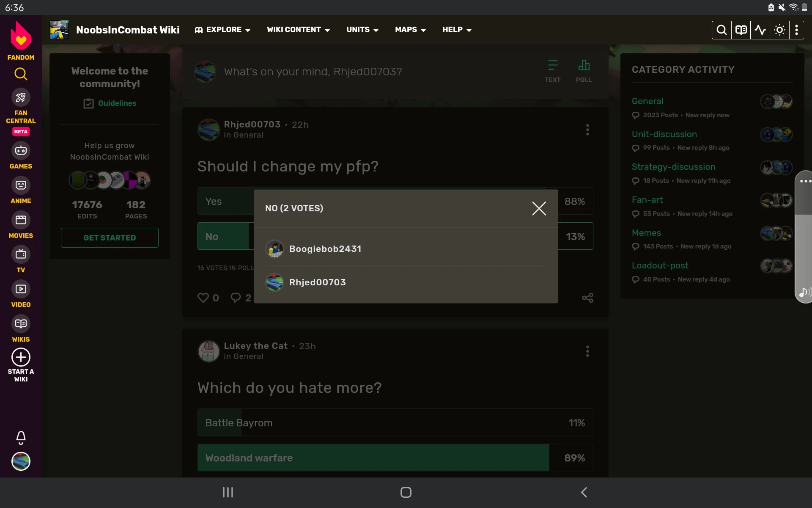Select the Battle Bayrom poll option
Screen dimensions: 812x508
click(395, 422)
